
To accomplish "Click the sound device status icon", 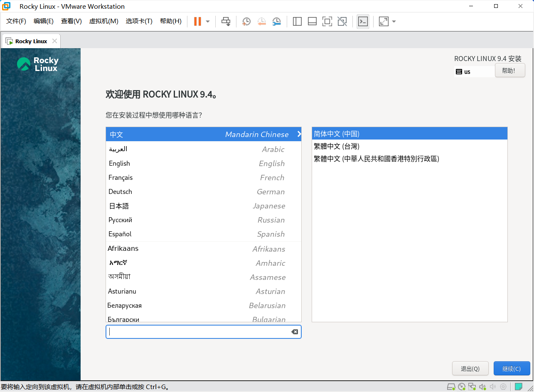I will [x=482, y=387].
